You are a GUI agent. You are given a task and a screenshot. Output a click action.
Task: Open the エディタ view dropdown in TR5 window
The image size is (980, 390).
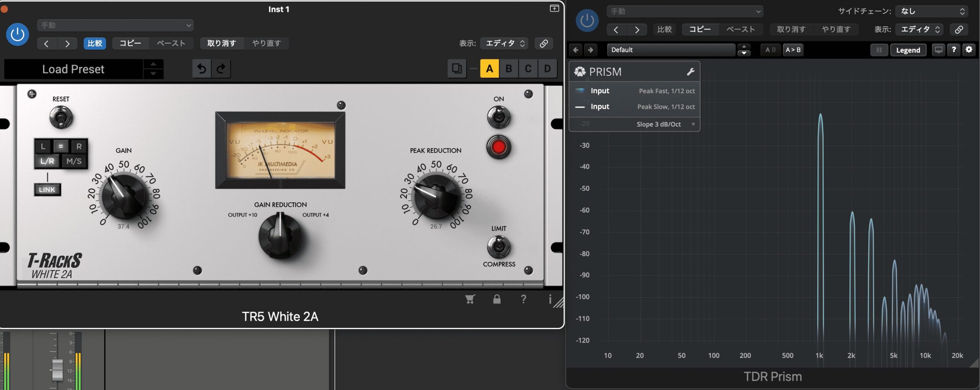pyautogui.click(x=505, y=44)
